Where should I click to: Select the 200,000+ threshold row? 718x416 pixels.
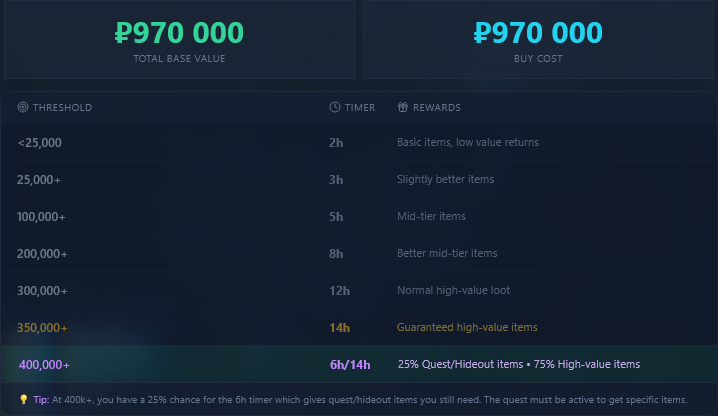(359, 253)
